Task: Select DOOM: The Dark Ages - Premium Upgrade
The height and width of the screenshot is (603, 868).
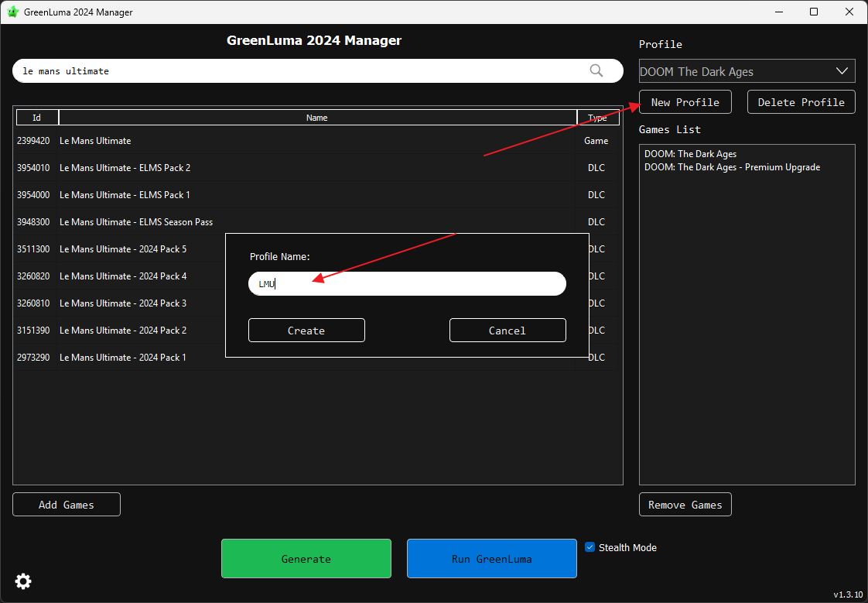Action: click(732, 167)
